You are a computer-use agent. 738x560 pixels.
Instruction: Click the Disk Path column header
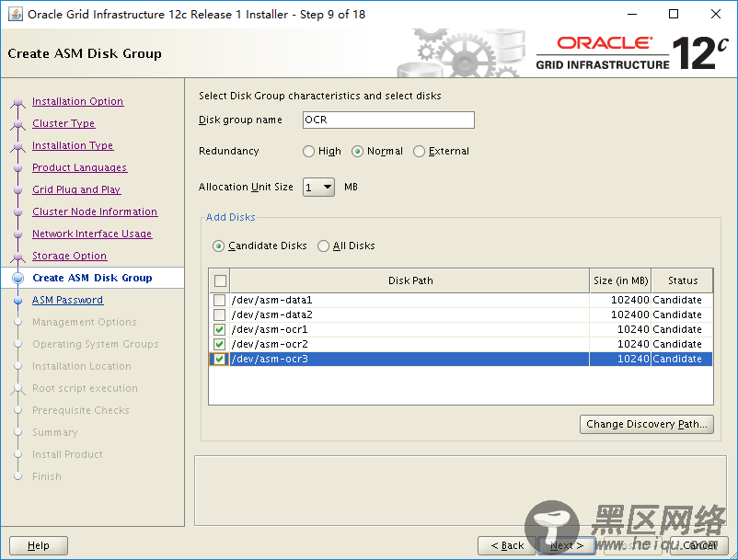[409, 280]
